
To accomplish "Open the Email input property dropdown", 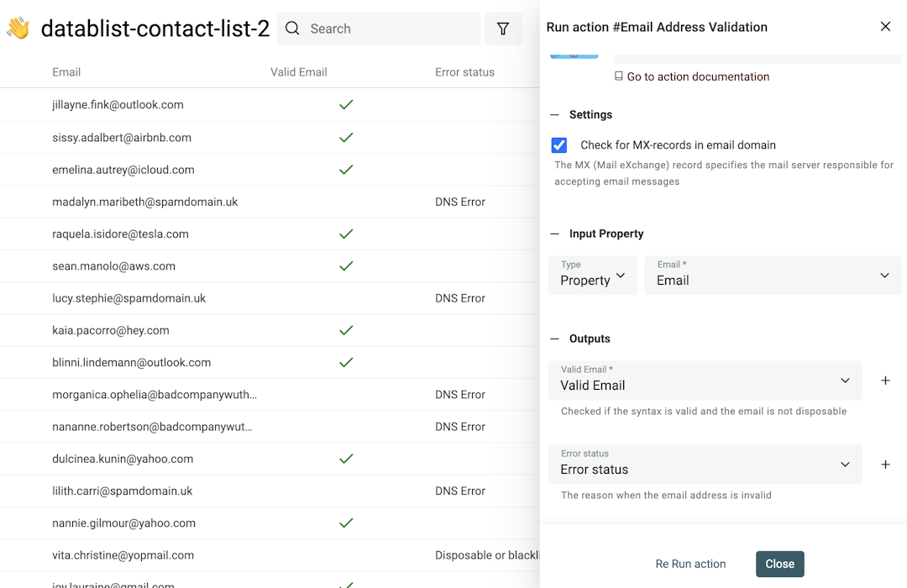I will [x=772, y=276].
